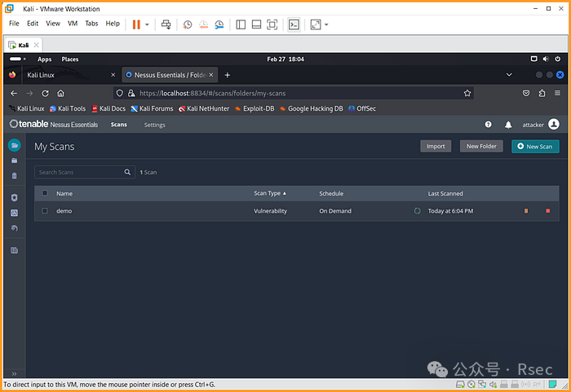Click the notifications bell icon
571x392 pixels.
click(508, 125)
